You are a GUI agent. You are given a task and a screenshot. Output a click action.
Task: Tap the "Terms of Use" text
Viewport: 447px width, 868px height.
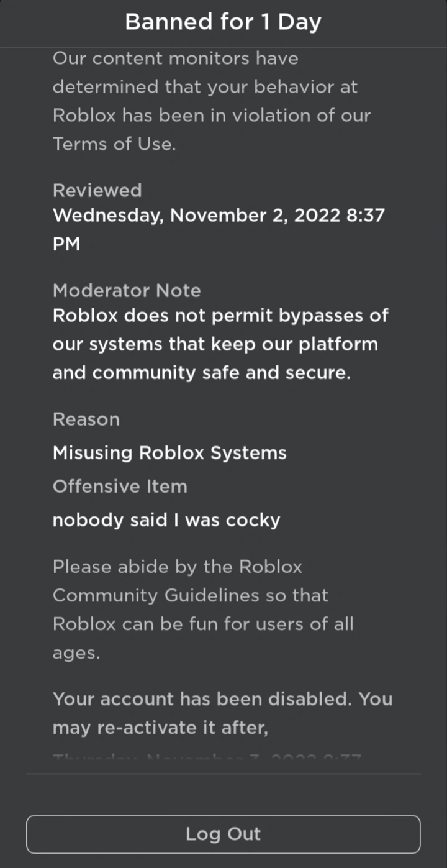tap(114, 144)
